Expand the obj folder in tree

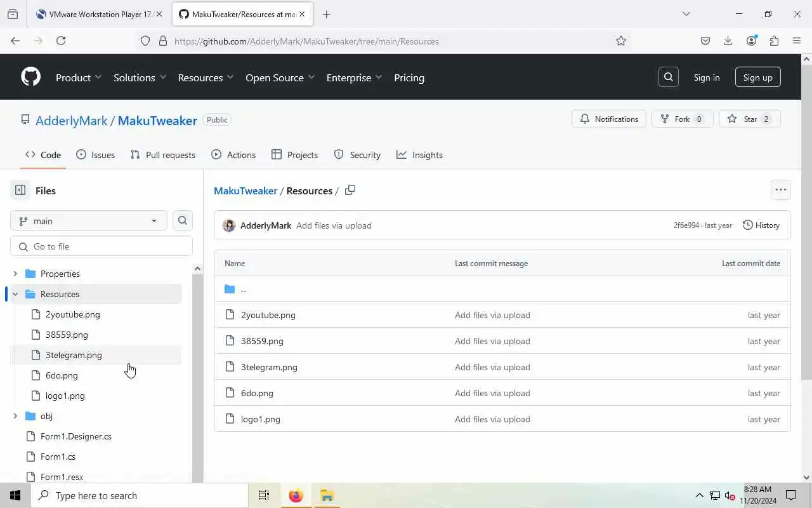[x=15, y=416]
